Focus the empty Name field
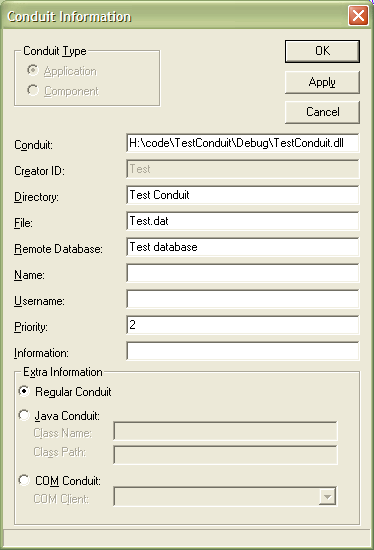 [x=242, y=273]
